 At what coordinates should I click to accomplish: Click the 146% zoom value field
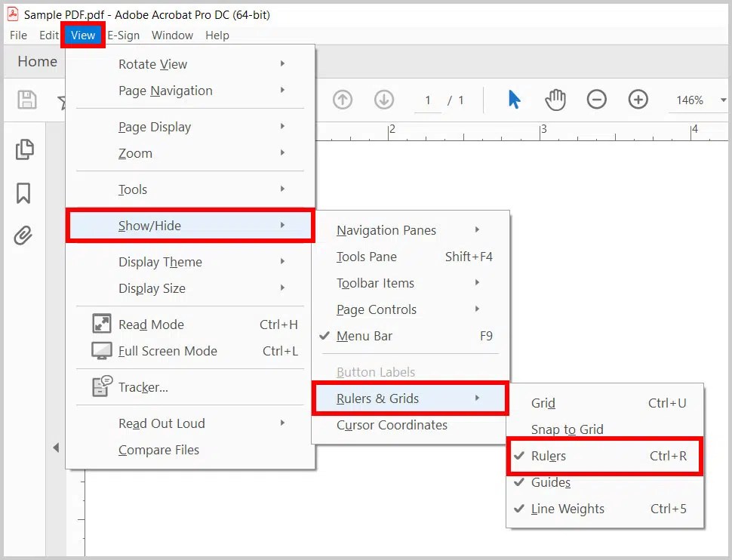pyautogui.click(x=690, y=100)
